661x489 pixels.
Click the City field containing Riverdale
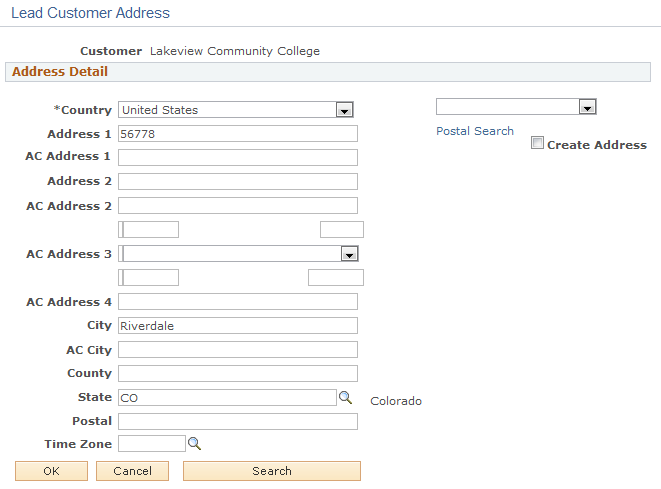point(237,326)
